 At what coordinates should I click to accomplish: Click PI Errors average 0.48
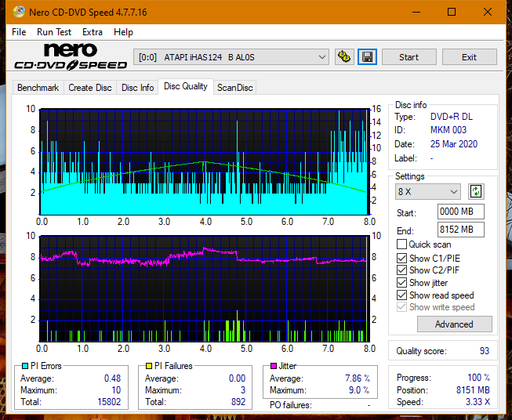(x=112, y=378)
